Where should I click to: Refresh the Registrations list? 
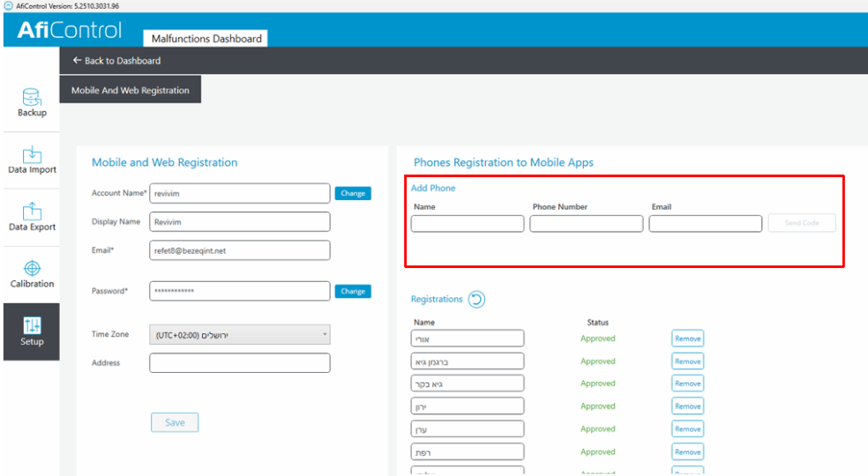click(x=476, y=300)
